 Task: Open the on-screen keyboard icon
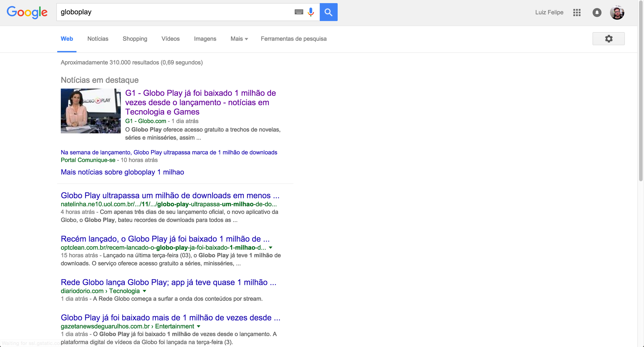299,12
